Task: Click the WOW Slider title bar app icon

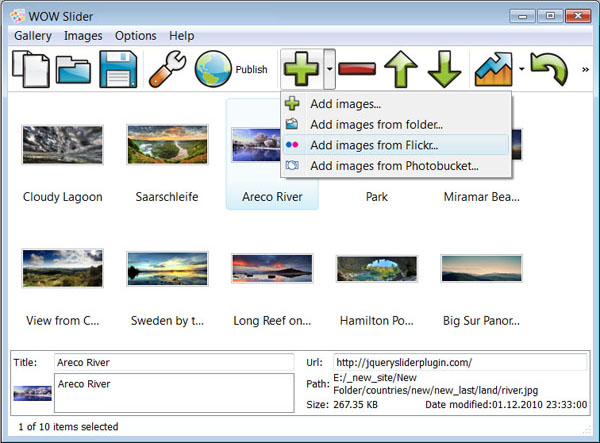Action: pyautogui.click(x=18, y=16)
